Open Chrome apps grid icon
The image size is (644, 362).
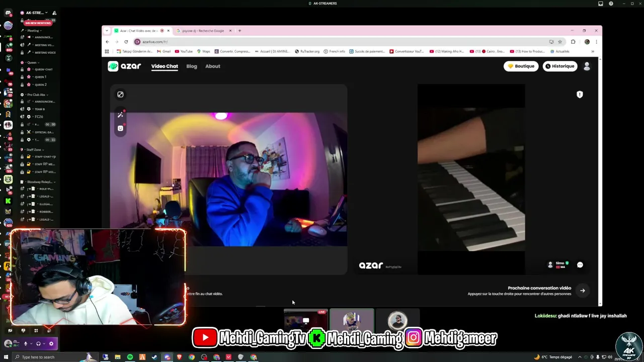[107, 51]
